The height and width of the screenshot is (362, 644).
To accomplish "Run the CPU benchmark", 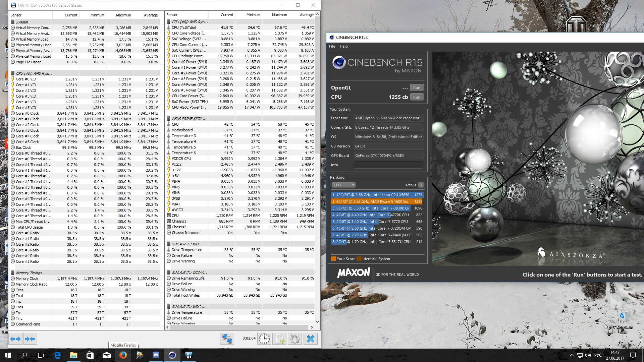I will point(417,97).
